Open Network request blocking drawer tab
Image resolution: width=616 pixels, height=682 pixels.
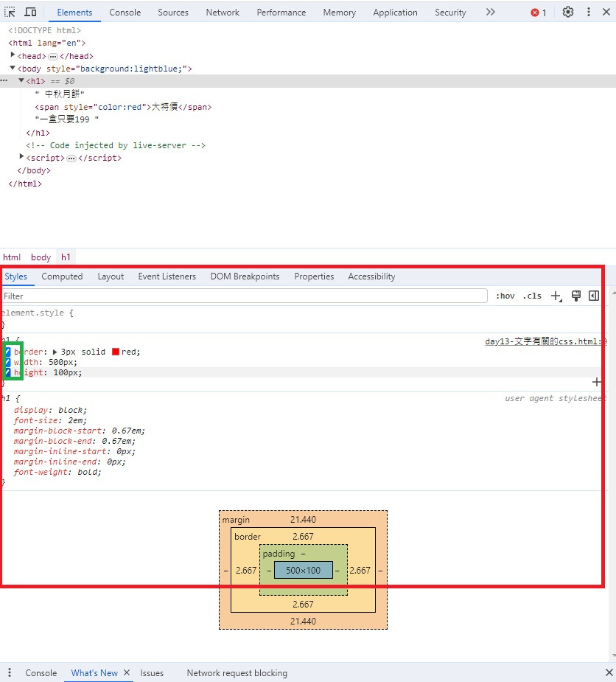(237, 673)
